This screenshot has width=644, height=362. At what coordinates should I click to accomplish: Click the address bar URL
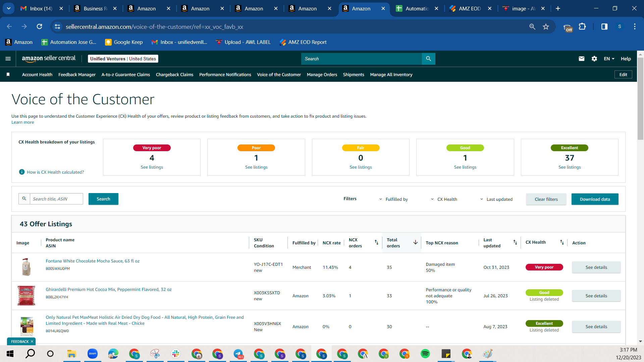(154, 26)
